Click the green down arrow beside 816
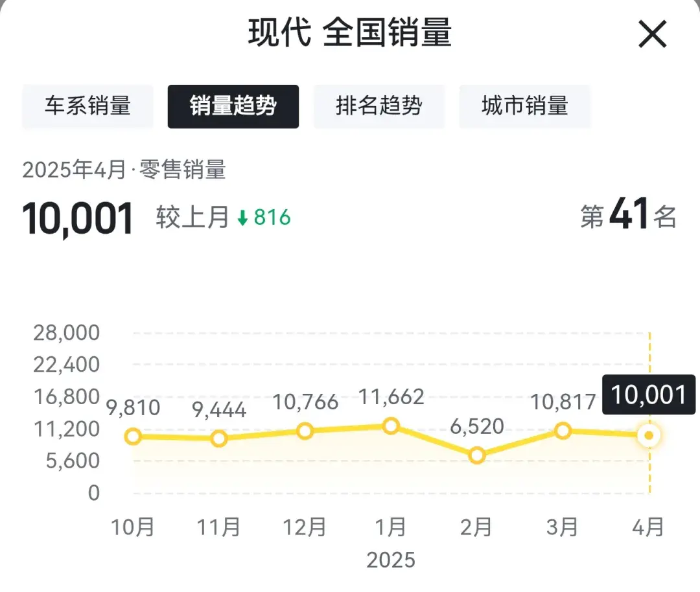The height and width of the screenshot is (592, 700). (242, 218)
